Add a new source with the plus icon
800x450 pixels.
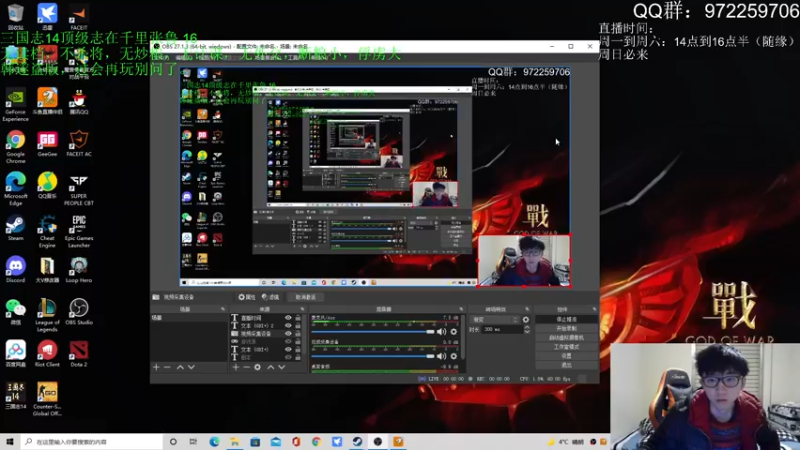pos(236,367)
